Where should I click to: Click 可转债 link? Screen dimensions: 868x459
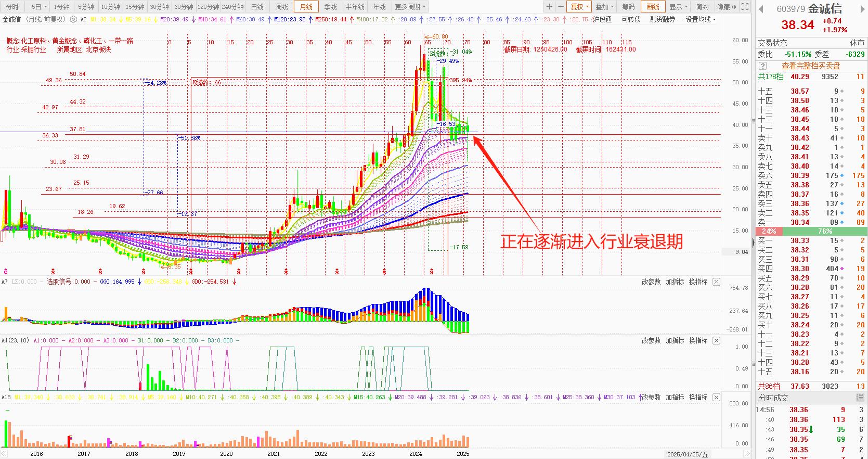click(x=631, y=19)
